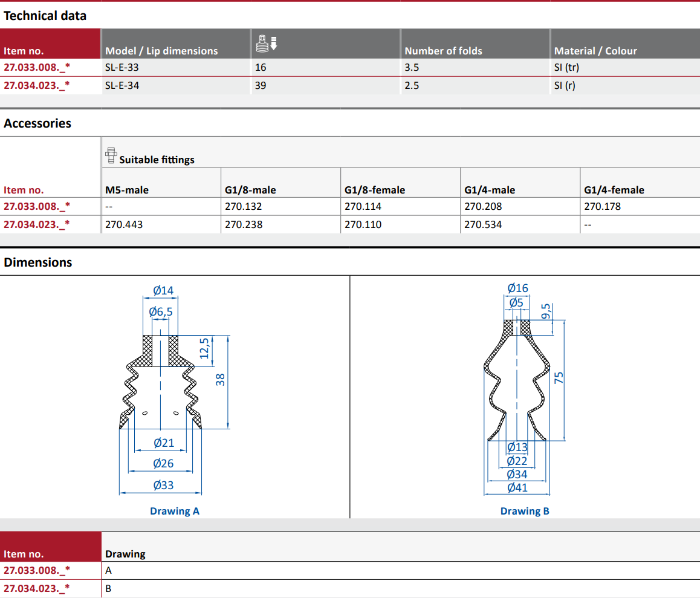Click the Drawing B caption
Viewport: 700px width, 598px height.
pyautogui.click(x=525, y=511)
